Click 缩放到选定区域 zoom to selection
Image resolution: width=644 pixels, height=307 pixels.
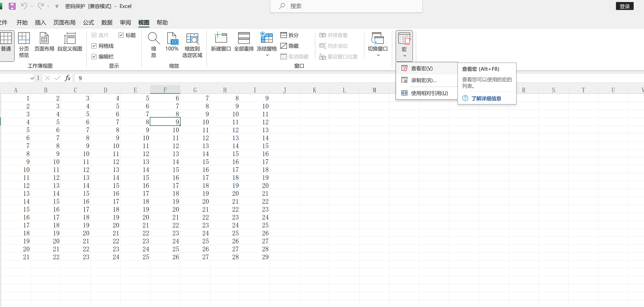click(192, 45)
